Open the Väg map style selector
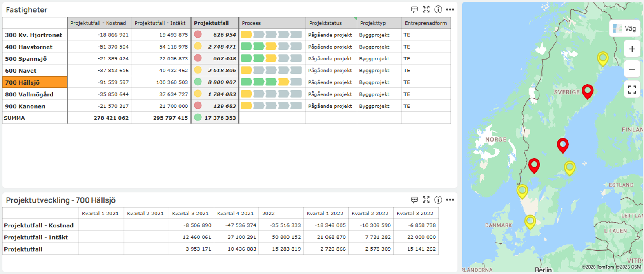Viewport: 644px width, 274px height. 625,28
